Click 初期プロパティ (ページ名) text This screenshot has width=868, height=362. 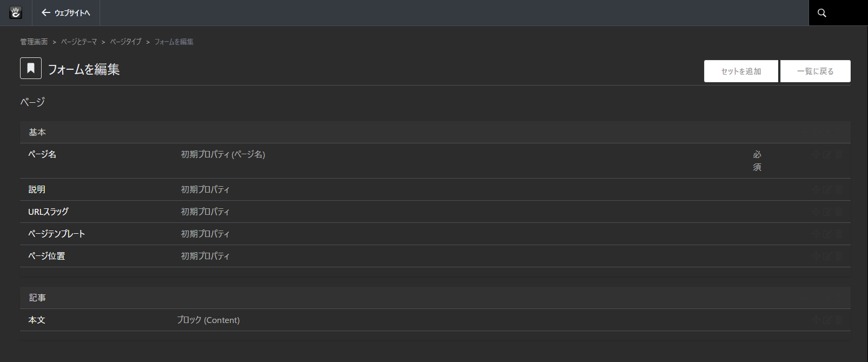[223, 154]
